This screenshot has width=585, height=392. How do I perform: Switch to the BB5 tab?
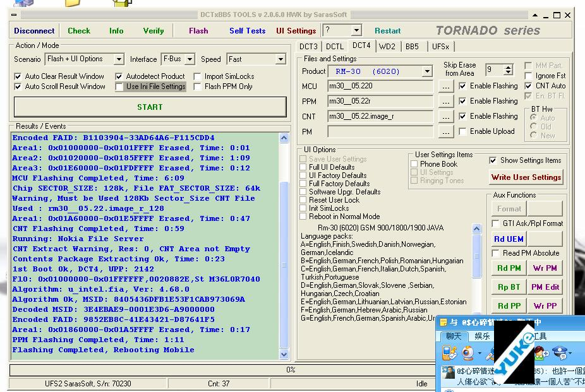[x=412, y=47]
